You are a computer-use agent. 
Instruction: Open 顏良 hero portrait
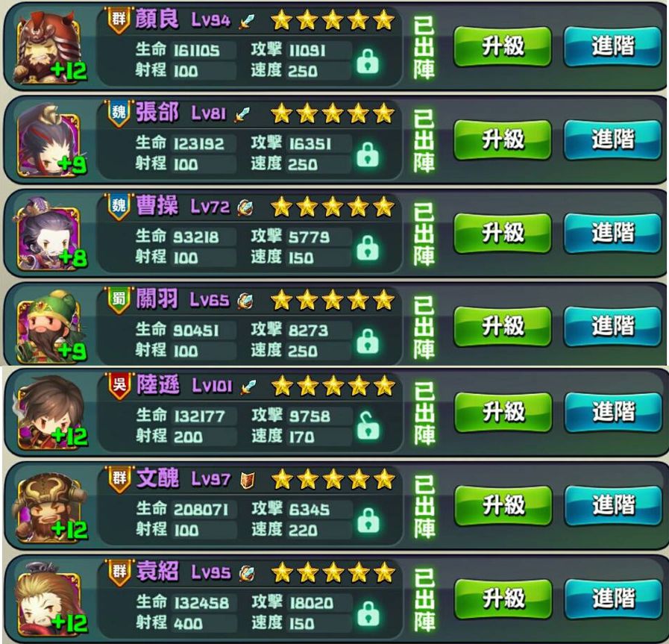(48, 49)
